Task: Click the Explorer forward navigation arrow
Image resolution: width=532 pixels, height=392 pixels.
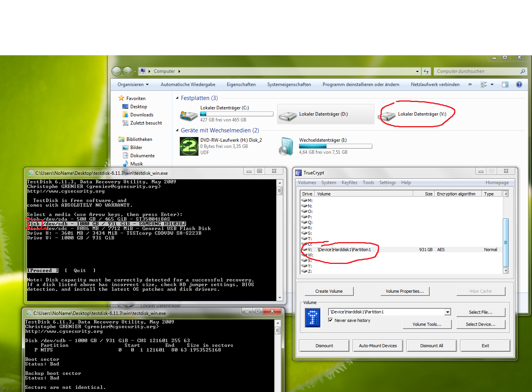Action: click(x=127, y=71)
